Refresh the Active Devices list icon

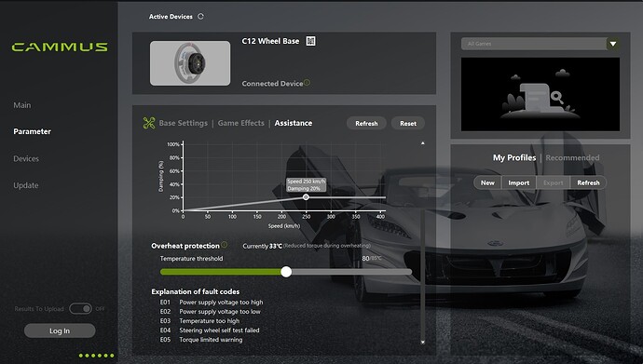coord(200,17)
